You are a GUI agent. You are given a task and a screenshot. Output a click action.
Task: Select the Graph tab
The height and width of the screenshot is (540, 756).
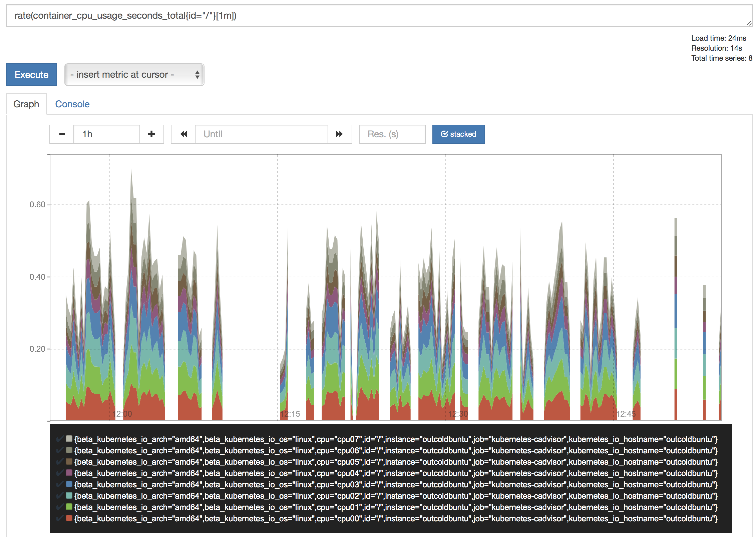(x=26, y=104)
